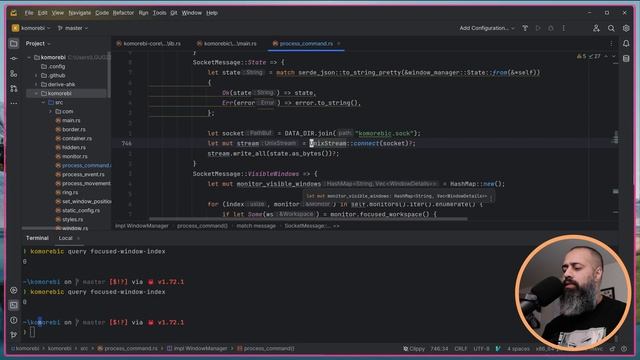
Task: Switch to the komorebi-core lib.rs tab
Action: (x=149, y=44)
